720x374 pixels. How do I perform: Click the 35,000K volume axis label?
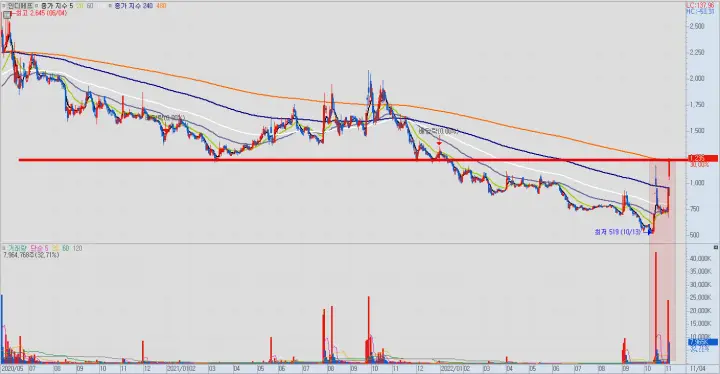coord(701,272)
